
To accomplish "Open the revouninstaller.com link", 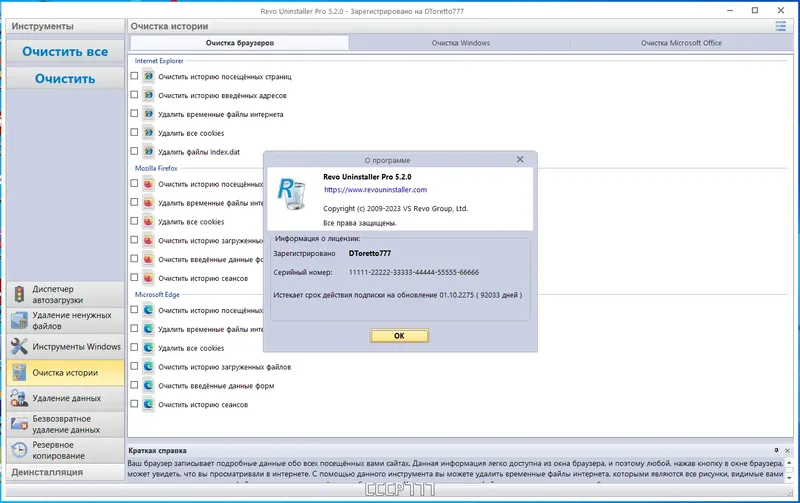I will pos(376,190).
